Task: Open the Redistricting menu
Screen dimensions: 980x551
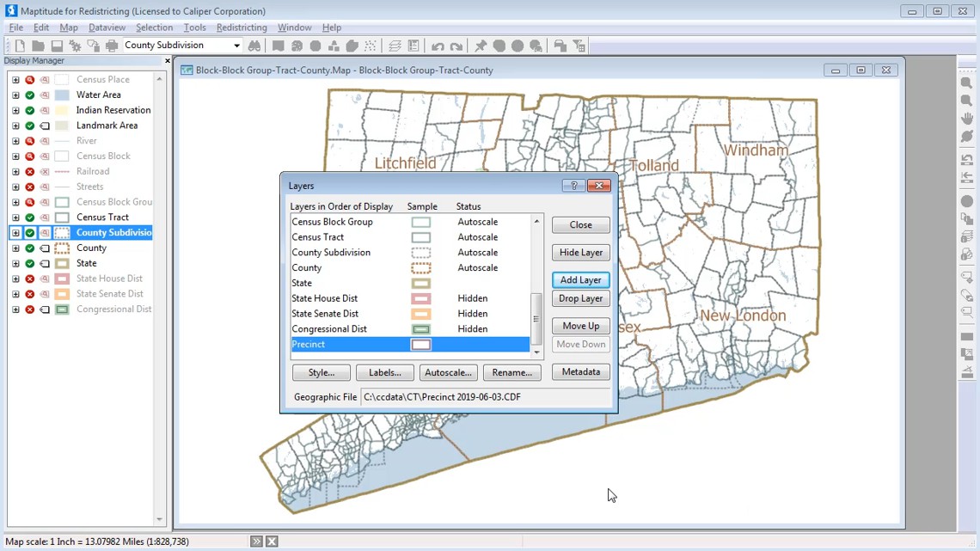Action: coord(242,27)
